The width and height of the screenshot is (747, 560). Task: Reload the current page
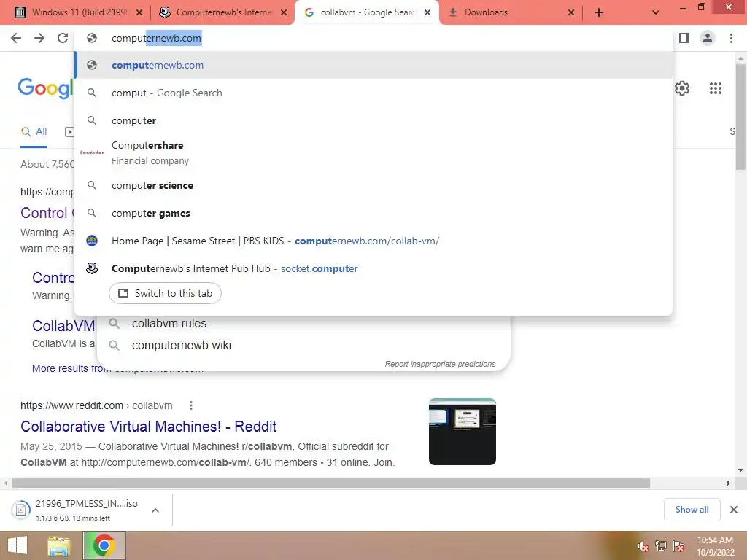pyautogui.click(x=63, y=38)
